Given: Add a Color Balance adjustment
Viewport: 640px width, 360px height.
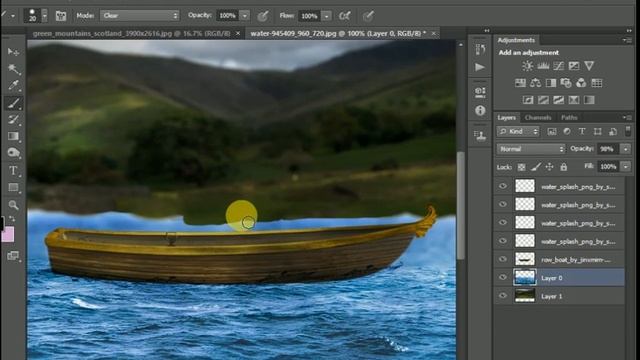Looking at the screenshot, I should pyautogui.click(x=535, y=83).
